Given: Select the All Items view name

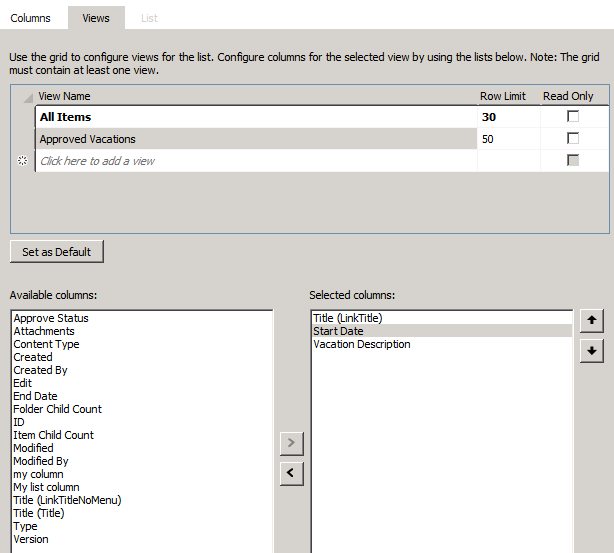Looking at the screenshot, I should pyautogui.click(x=65, y=117).
